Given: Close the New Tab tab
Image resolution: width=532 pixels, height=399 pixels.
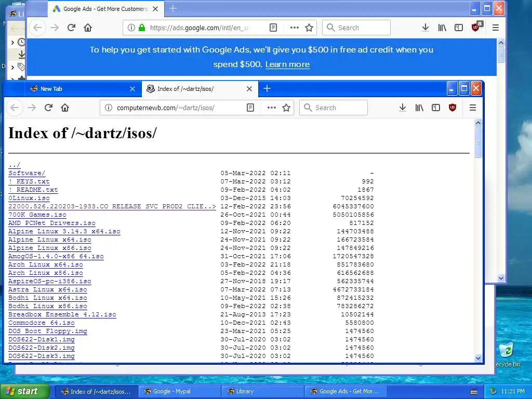Looking at the screenshot, I should click(x=132, y=89).
